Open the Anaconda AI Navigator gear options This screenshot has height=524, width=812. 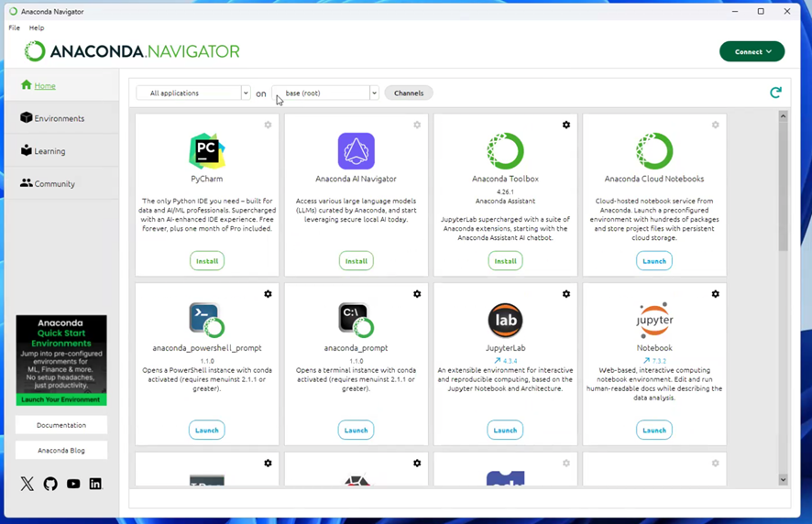pos(417,125)
